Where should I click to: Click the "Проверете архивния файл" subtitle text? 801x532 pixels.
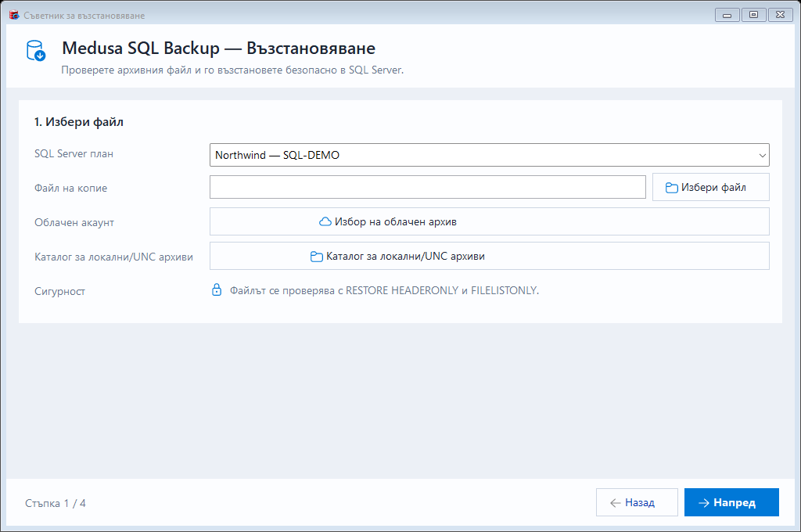coord(232,70)
